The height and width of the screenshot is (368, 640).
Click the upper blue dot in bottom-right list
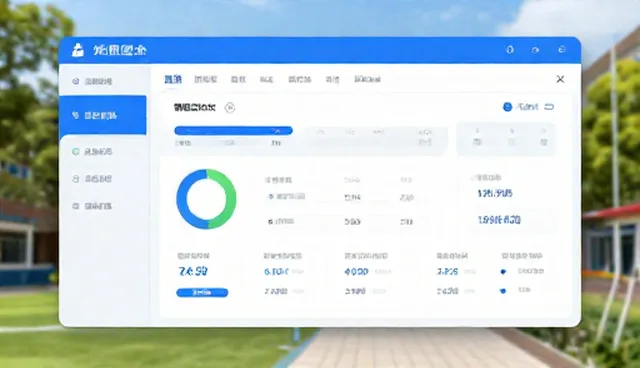503,271
